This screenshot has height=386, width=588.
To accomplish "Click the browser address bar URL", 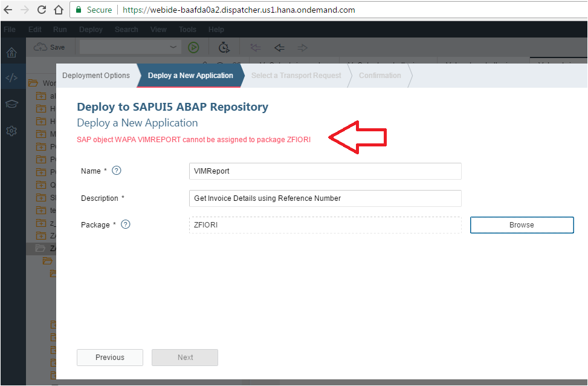I will point(239,10).
